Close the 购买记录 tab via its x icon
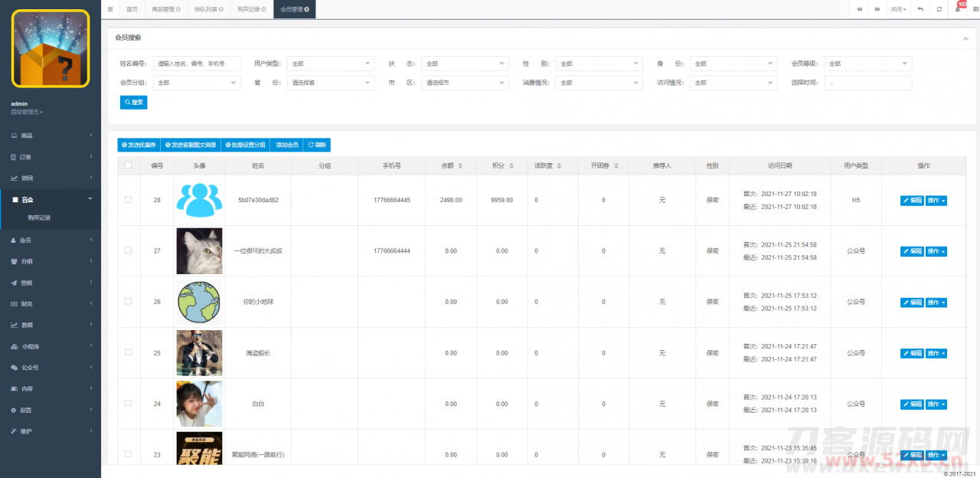The width and height of the screenshot is (980, 478). pos(265,9)
